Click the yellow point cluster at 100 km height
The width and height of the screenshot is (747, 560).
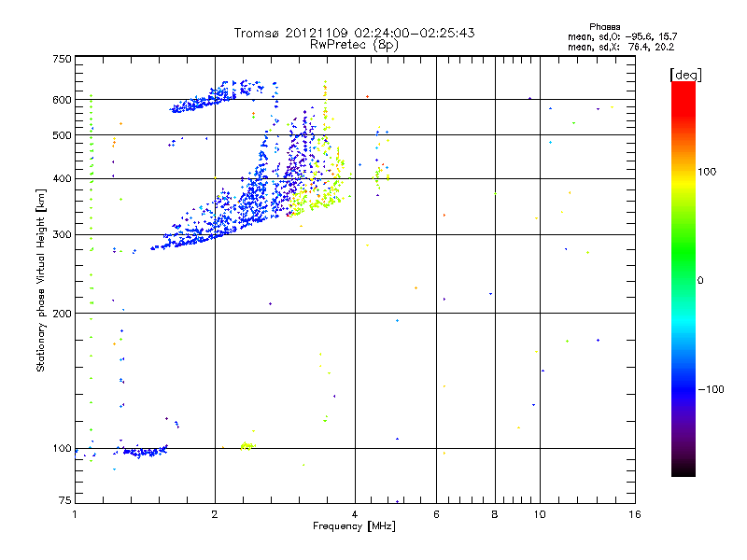point(247,446)
